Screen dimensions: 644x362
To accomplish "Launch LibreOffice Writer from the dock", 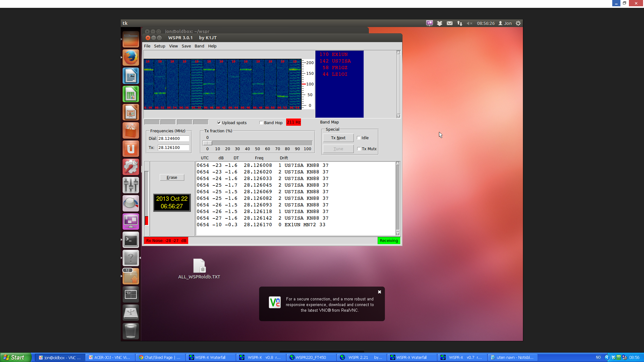I will 131,76.
